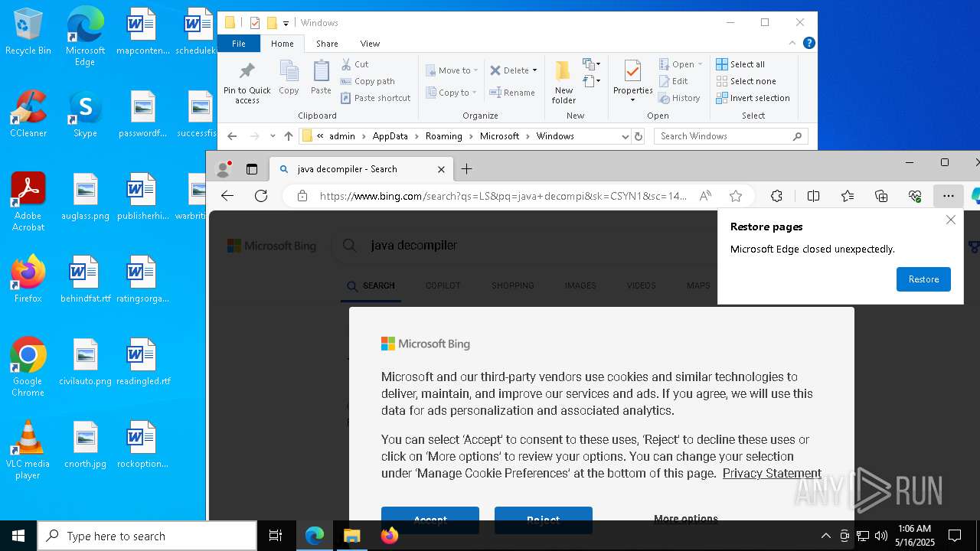Switch to the Home ribbon tab

tap(282, 44)
